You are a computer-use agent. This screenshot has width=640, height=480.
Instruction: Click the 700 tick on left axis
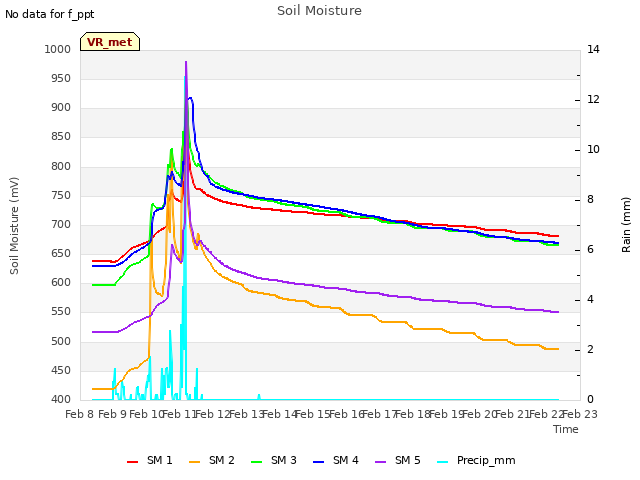[61, 224]
